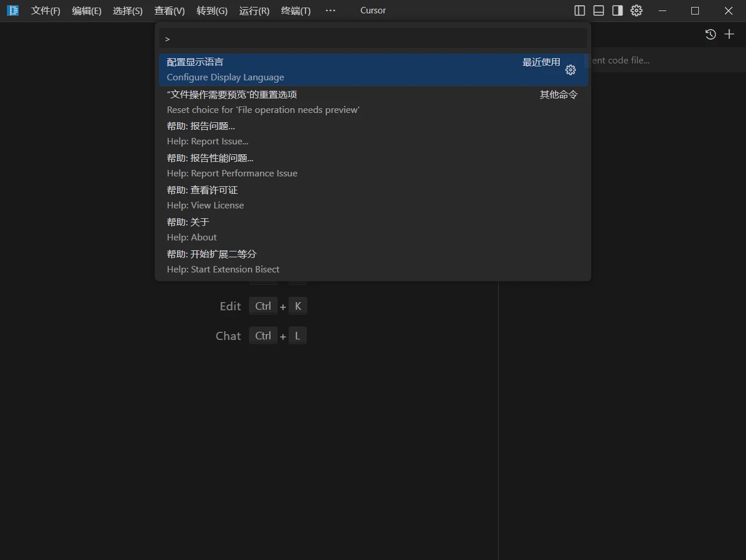The image size is (746, 560).
Task: Choose Help: View License entry
Action: coord(373,198)
